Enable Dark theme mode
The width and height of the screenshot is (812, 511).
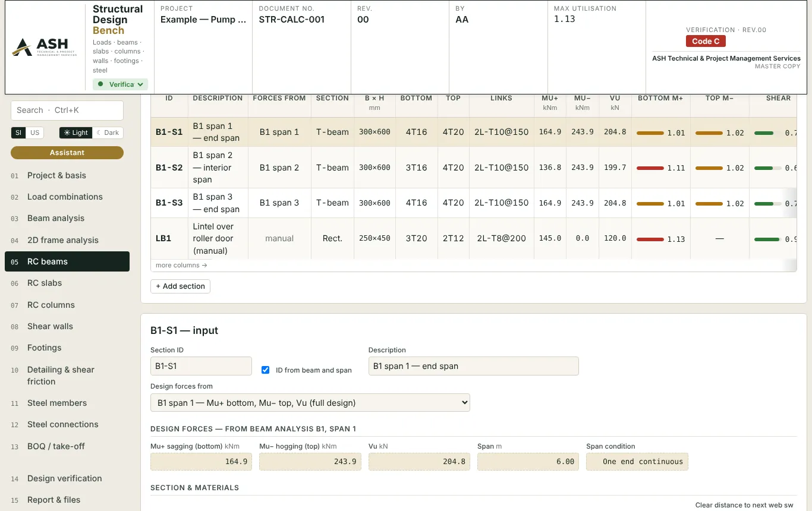coord(108,133)
